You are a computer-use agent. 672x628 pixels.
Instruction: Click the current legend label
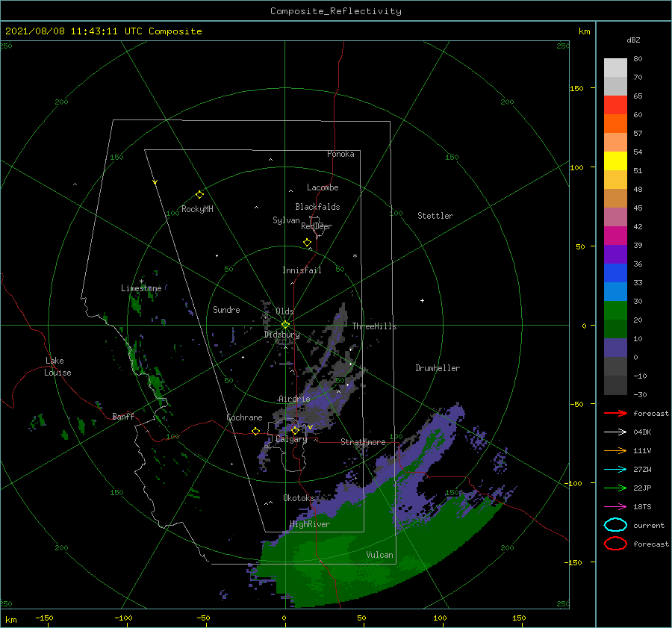[649, 525]
